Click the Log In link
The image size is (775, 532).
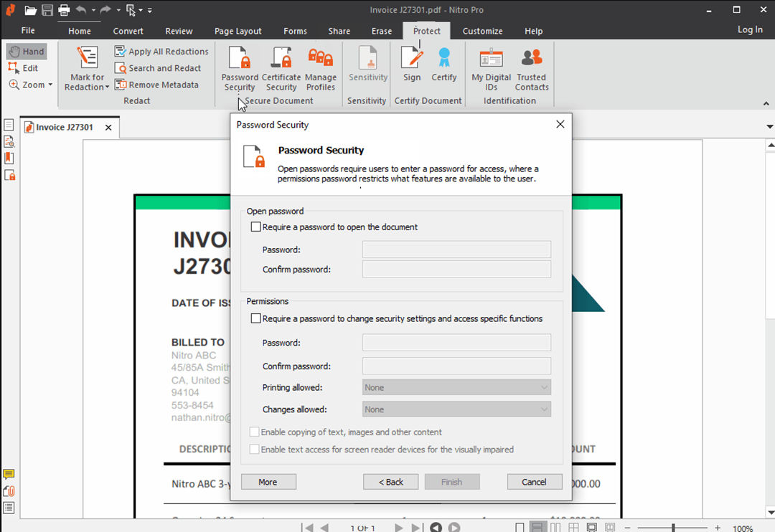pyautogui.click(x=750, y=29)
